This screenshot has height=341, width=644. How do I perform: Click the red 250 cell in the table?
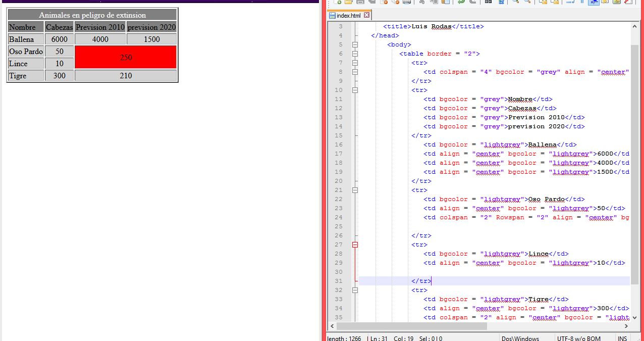pyautogui.click(x=126, y=57)
